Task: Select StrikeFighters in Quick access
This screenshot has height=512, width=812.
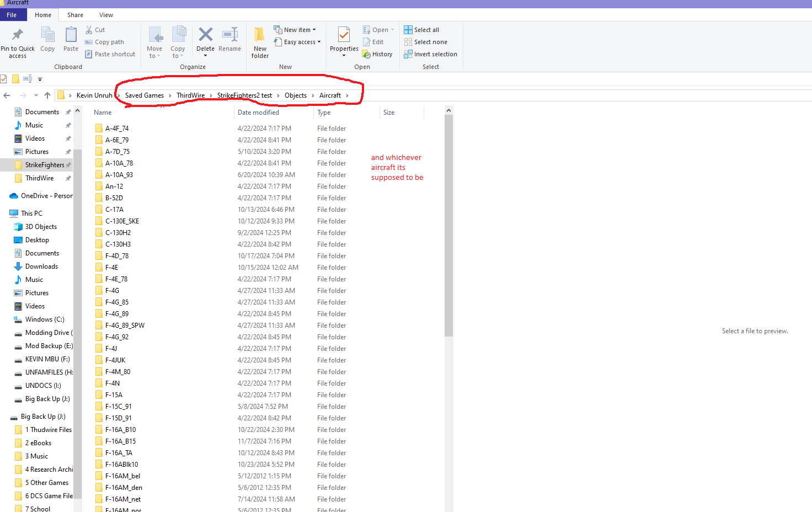Action: (36, 165)
